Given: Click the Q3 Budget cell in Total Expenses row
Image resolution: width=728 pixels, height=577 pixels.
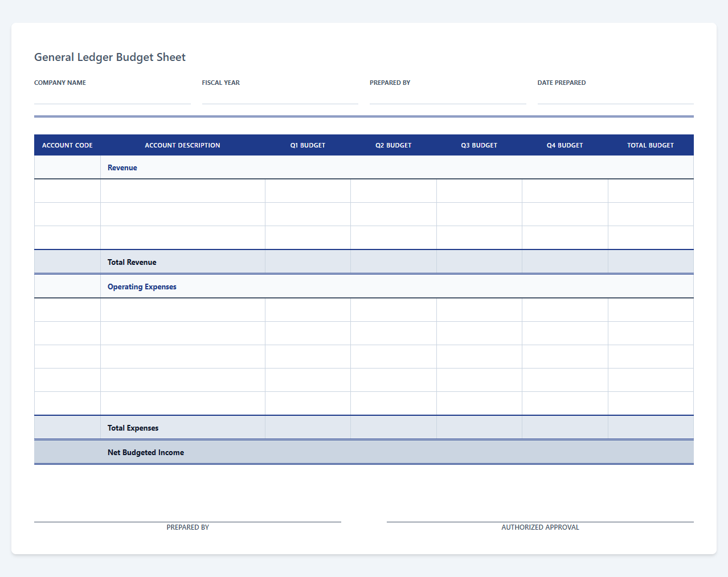Looking at the screenshot, I should [479, 427].
